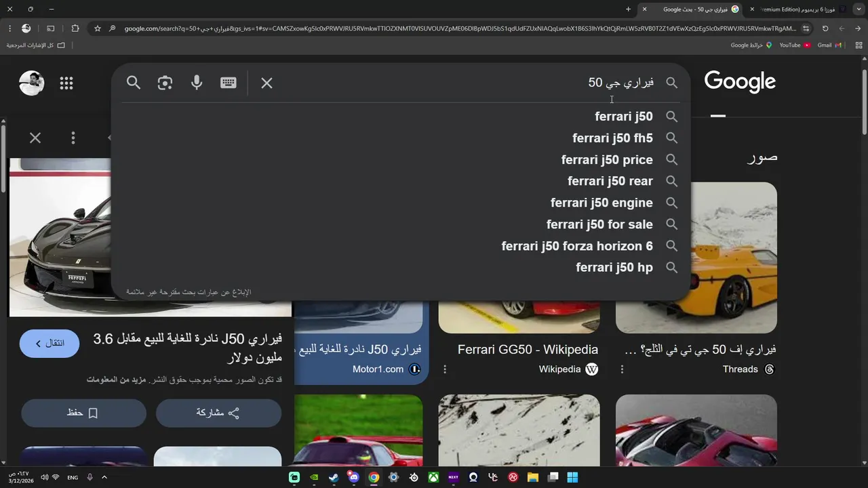Go to the Google logo homepage
Screen dimensions: 868x488
740,82
